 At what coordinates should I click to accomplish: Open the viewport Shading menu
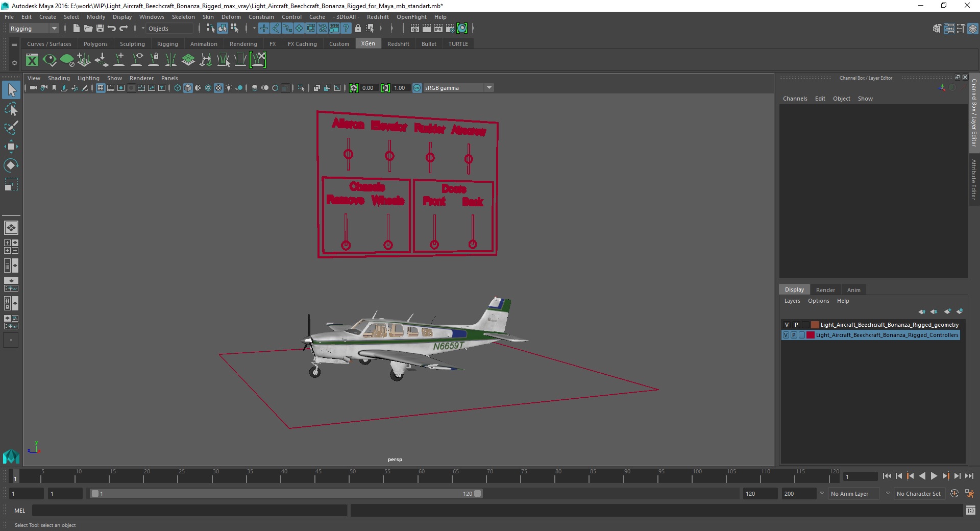(59, 78)
